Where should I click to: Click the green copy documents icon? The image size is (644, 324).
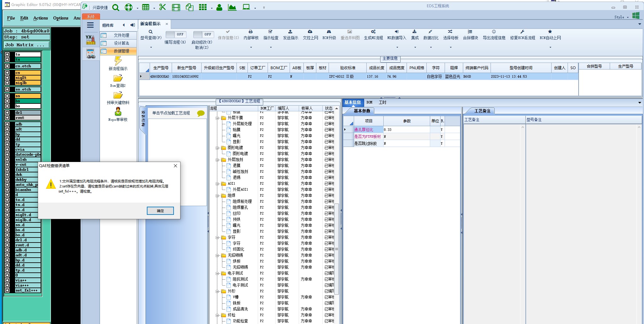click(189, 7)
